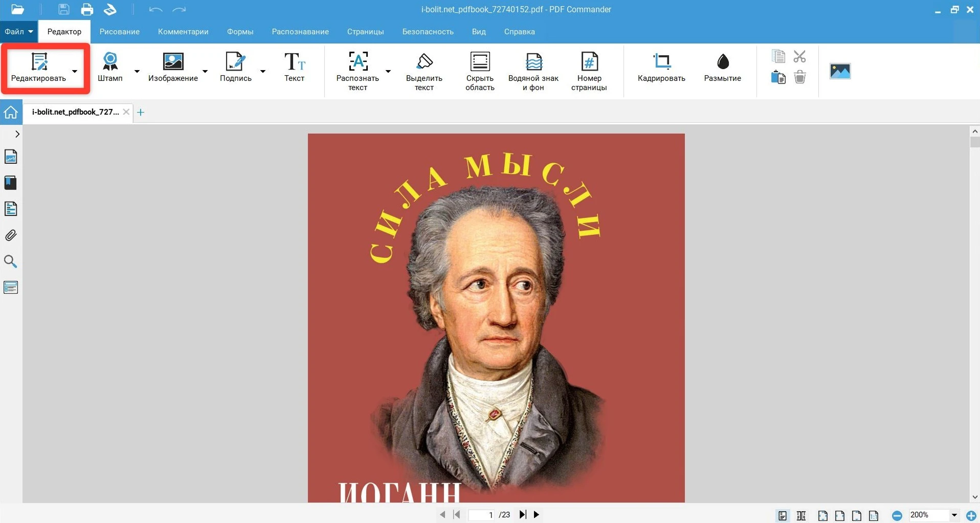Image resolution: width=980 pixels, height=523 pixels.
Task: Click the Crop (Кадрировать) tool icon
Action: click(661, 61)
